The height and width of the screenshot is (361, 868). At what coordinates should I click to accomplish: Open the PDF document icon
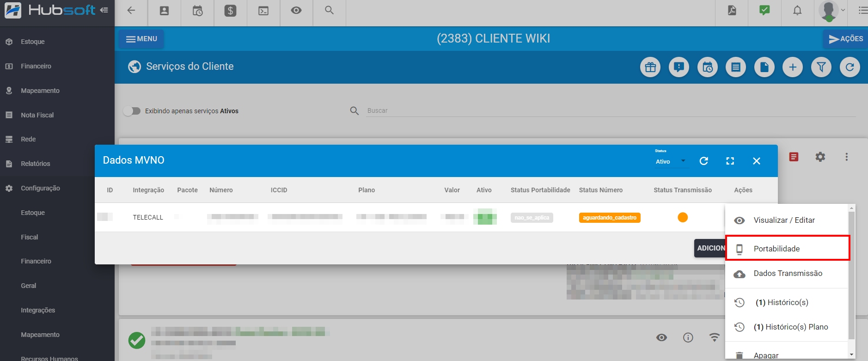pos(732,10)
